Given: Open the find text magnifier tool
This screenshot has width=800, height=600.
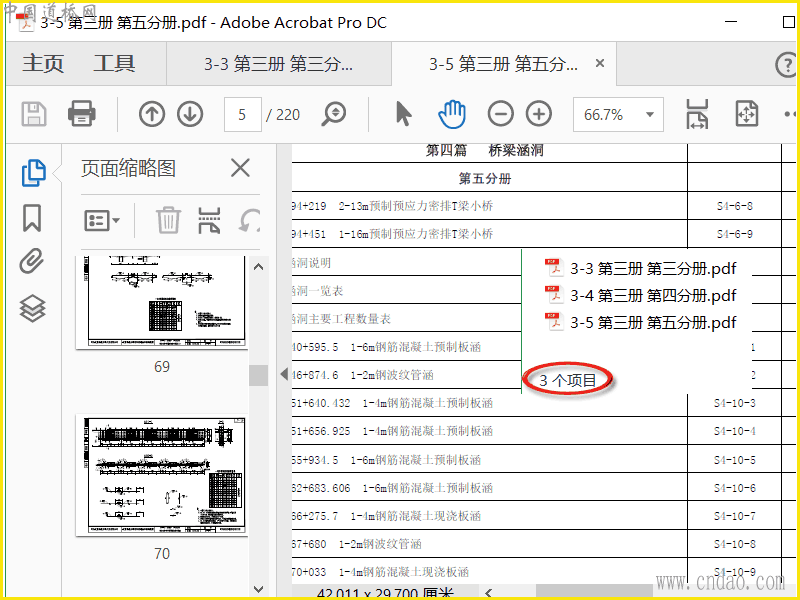Looking at the screenshot, I should click(x=334, y=114).
